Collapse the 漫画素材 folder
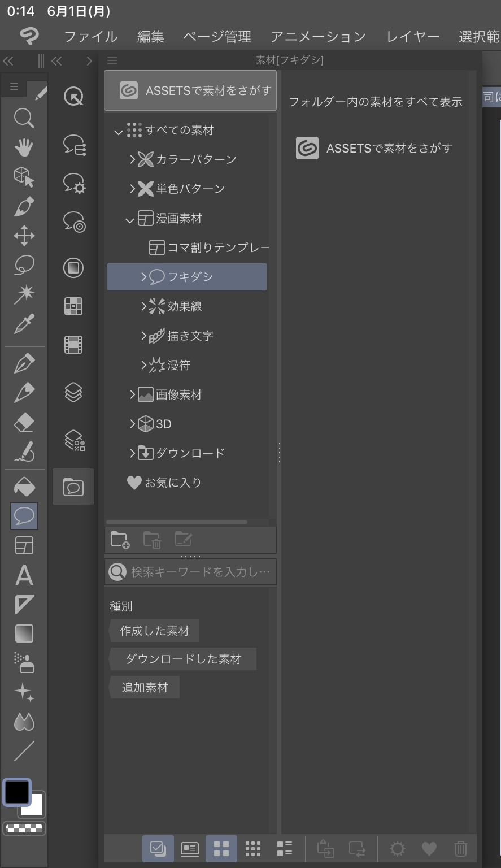Screen dimensions: 501x868 pos(130,220)
